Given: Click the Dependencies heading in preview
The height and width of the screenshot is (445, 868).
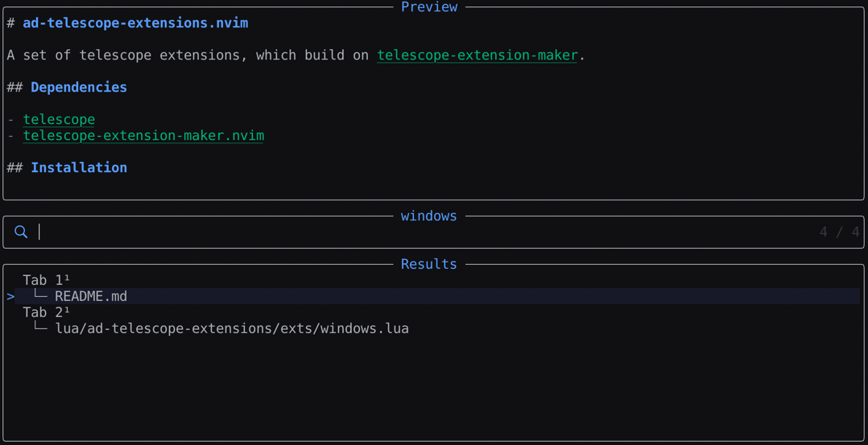Looking at the screenshot, I should pyautogui.click(x=79, y=87).
